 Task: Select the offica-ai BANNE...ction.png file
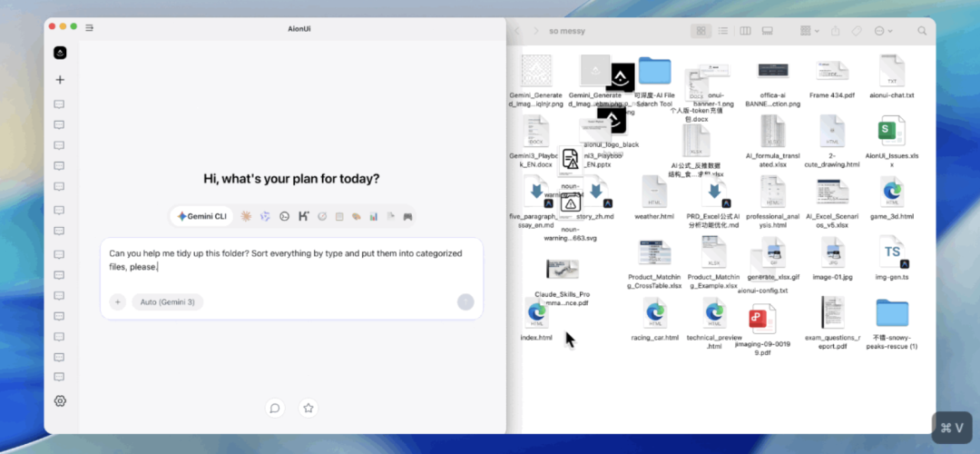tap(772, 71)
